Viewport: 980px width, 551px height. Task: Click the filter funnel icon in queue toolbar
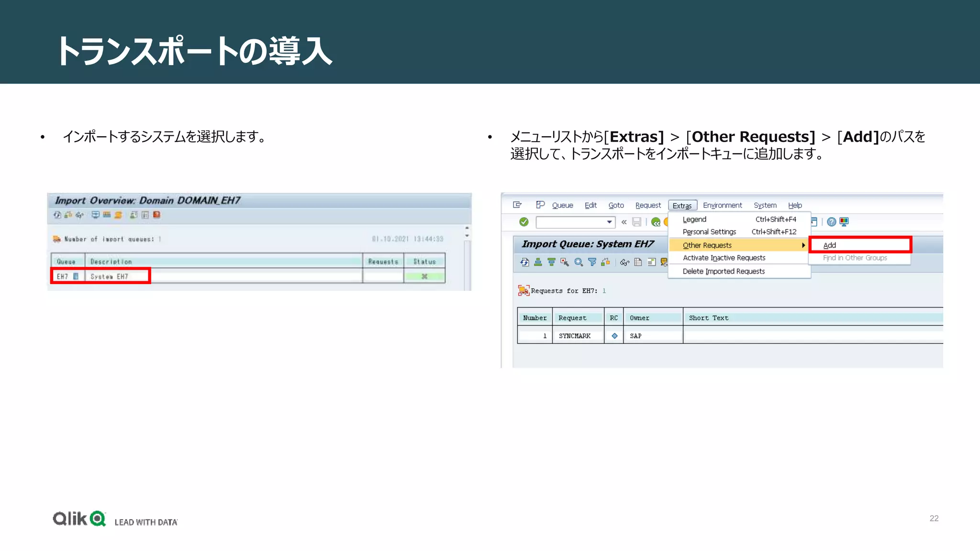(592, 262)
